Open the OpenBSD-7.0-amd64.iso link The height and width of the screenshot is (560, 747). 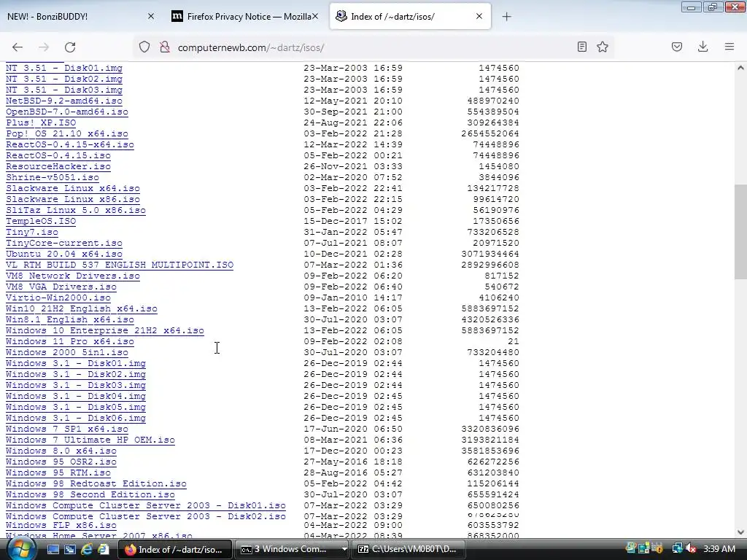pos(66,112)
